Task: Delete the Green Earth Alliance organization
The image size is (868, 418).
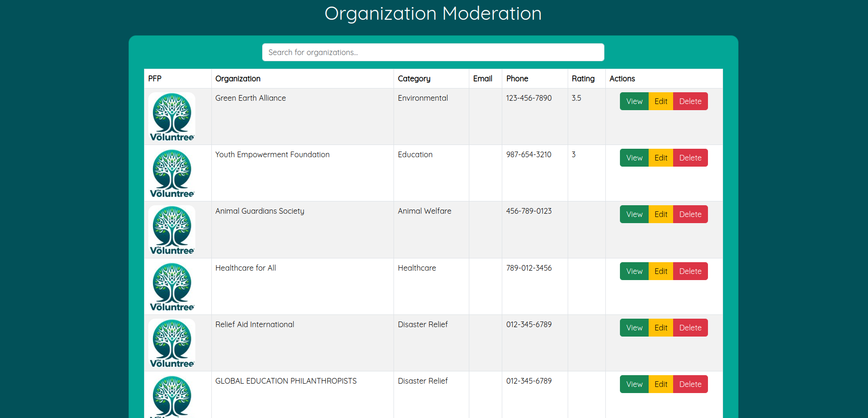Action: pyautogui.click(x=690, y=101)
